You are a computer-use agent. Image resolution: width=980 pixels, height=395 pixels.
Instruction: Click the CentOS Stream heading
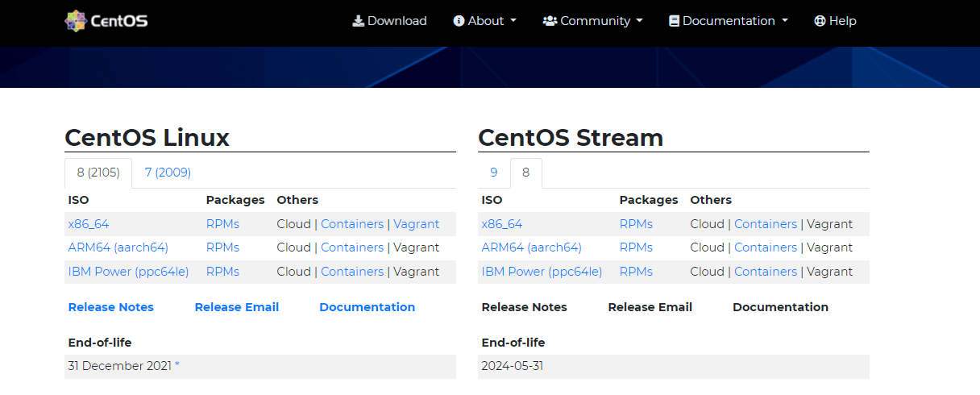(571, 138)
